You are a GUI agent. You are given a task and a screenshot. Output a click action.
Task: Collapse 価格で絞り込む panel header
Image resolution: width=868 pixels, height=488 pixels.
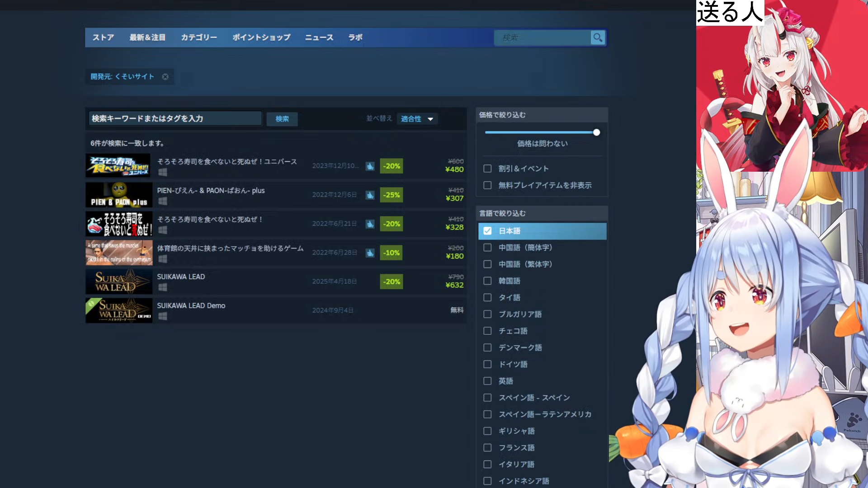(542, 115)
